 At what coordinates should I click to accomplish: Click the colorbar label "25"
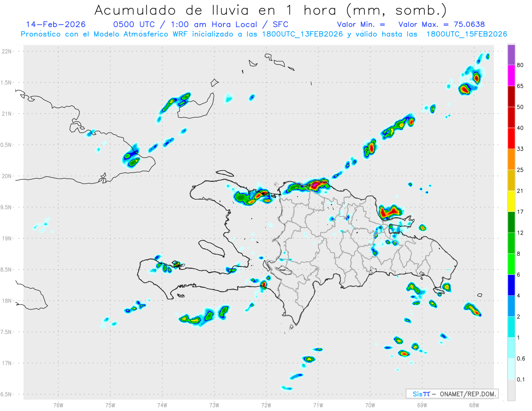click(520, 170)
